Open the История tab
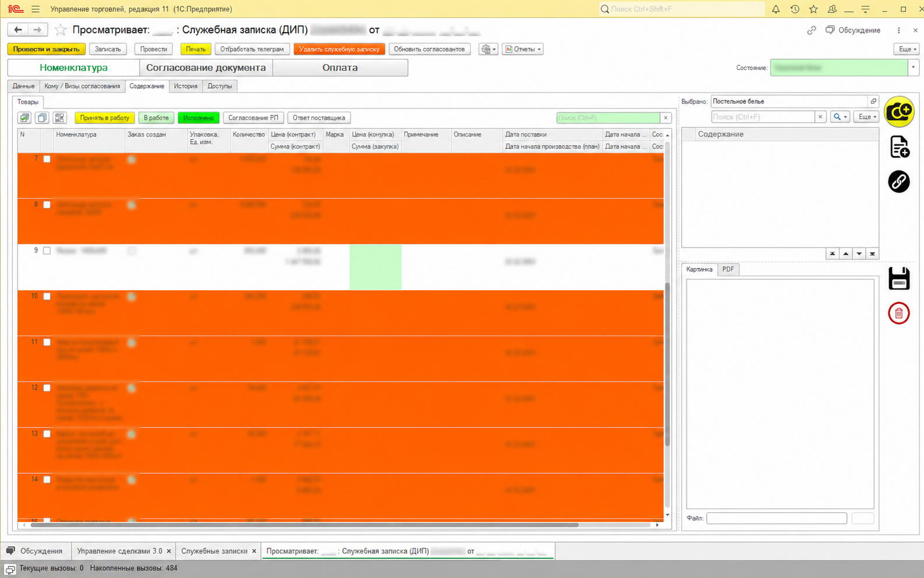Screen dimensions: 924x578 click(x=185, y=86)
